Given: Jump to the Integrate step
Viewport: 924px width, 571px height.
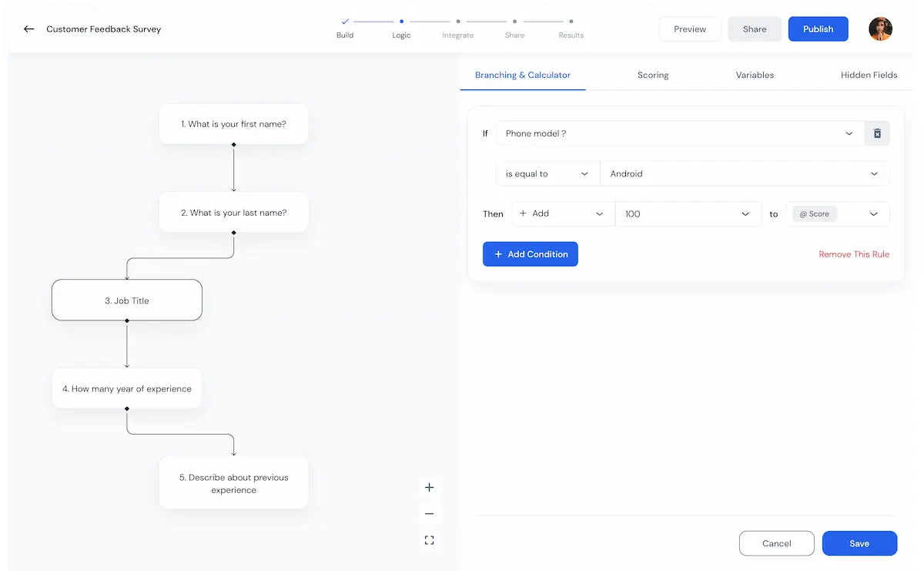Looking at the screenshot, I should [x=458, y=27].
